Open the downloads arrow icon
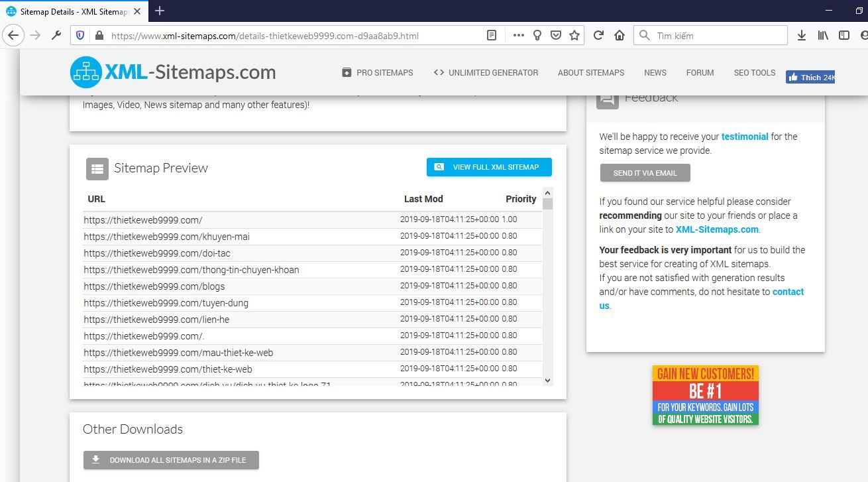 [x=802, y=35]
